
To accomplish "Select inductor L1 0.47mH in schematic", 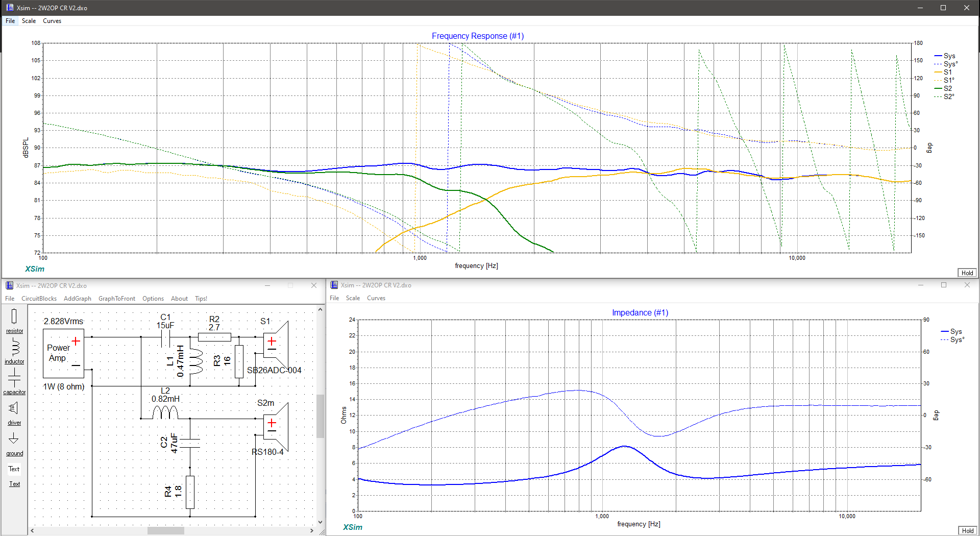I will [x=195, y=361].
